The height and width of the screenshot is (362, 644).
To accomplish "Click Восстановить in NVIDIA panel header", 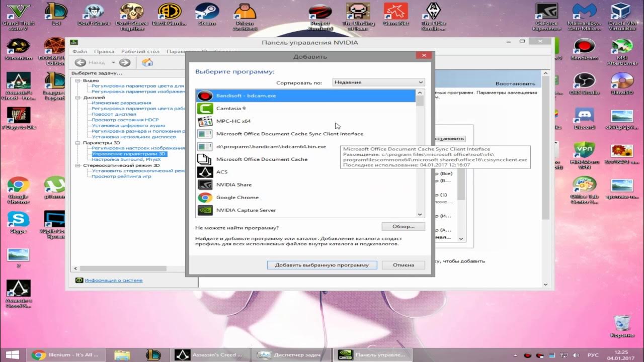I will (515, 83).
